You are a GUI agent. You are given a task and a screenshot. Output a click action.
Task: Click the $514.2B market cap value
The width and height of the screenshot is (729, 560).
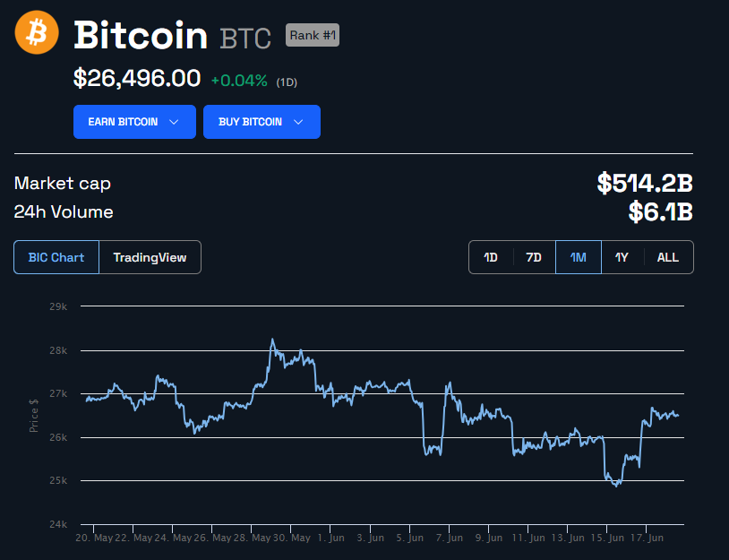coord(645,184)
